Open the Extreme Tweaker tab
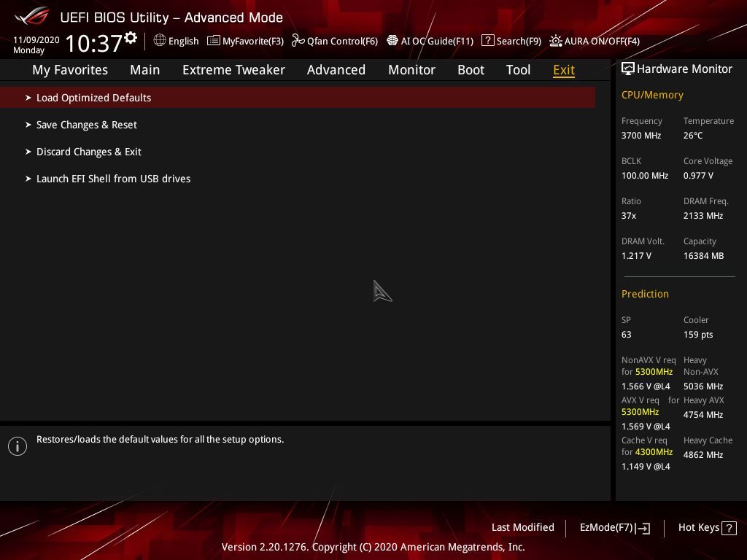Viewport: 747px width, 560px height. point(233,70)
